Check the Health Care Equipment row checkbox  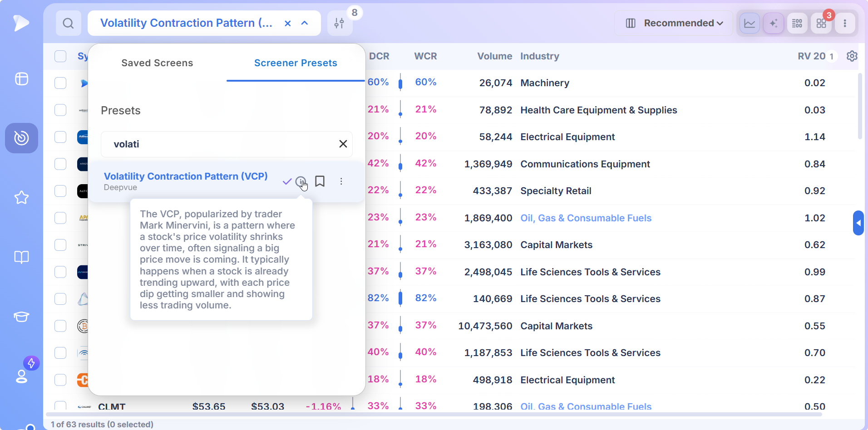pos(60,110)
